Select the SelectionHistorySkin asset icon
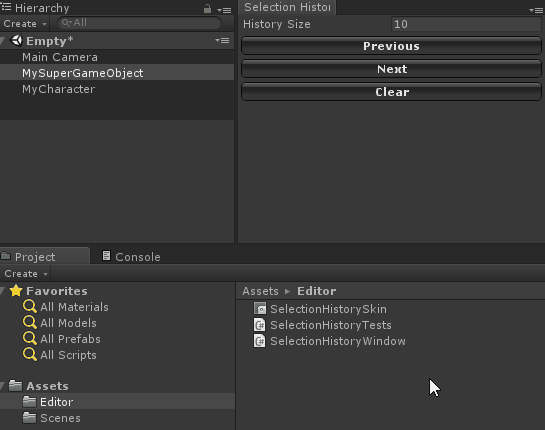The height and width of the screenshot is (430, 545). pos(260,309)
